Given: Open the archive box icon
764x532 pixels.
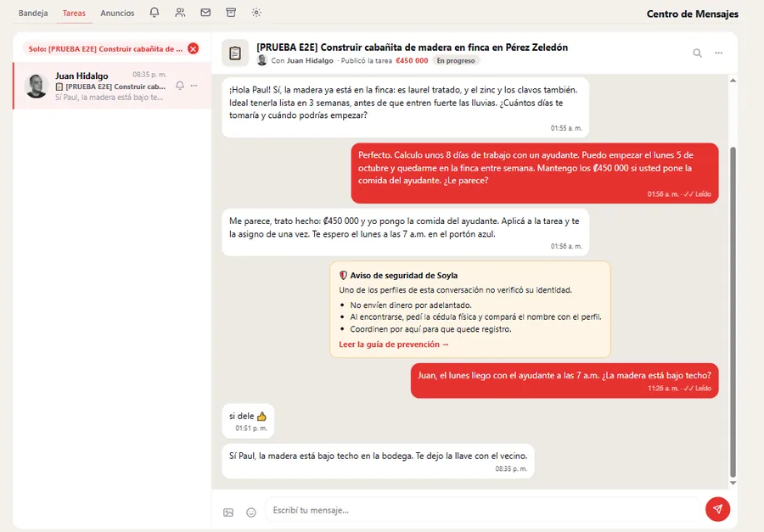Looking at the screenshot, I should [231, 13].
